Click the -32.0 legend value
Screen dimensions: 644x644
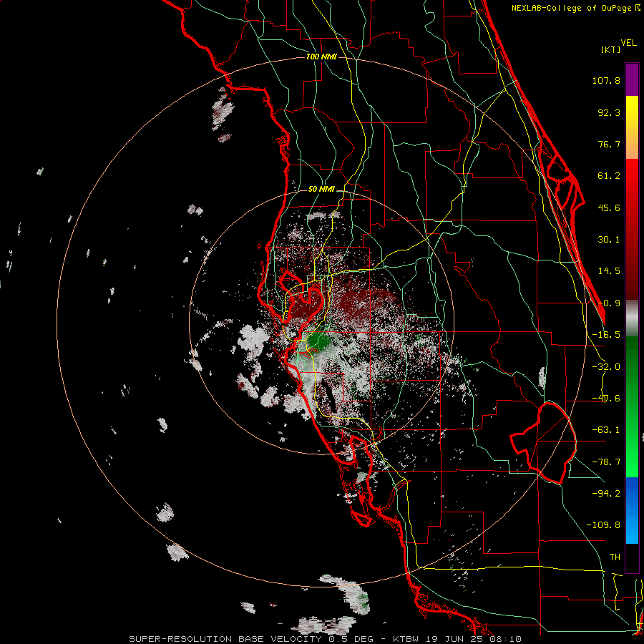click(606, 367)
